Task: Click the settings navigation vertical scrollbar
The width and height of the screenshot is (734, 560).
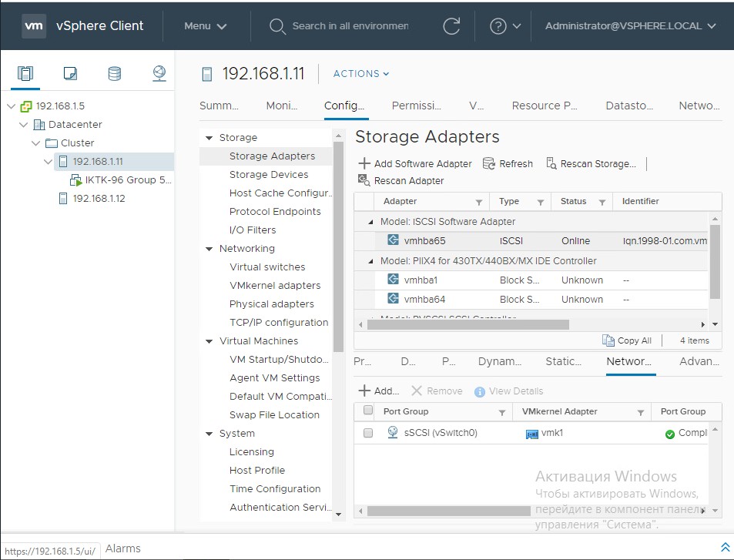Action: 338,246
